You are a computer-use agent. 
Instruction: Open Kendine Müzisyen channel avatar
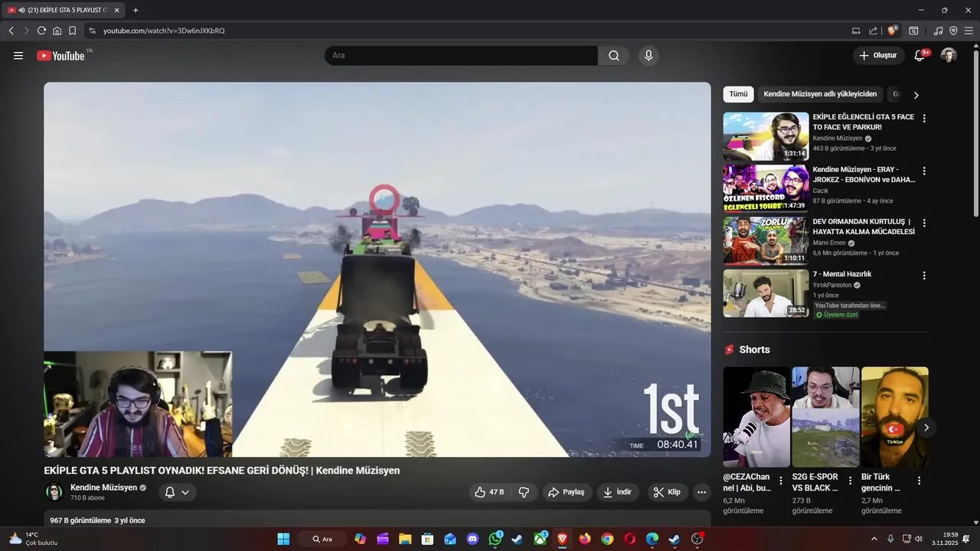[x=54, y=492]
